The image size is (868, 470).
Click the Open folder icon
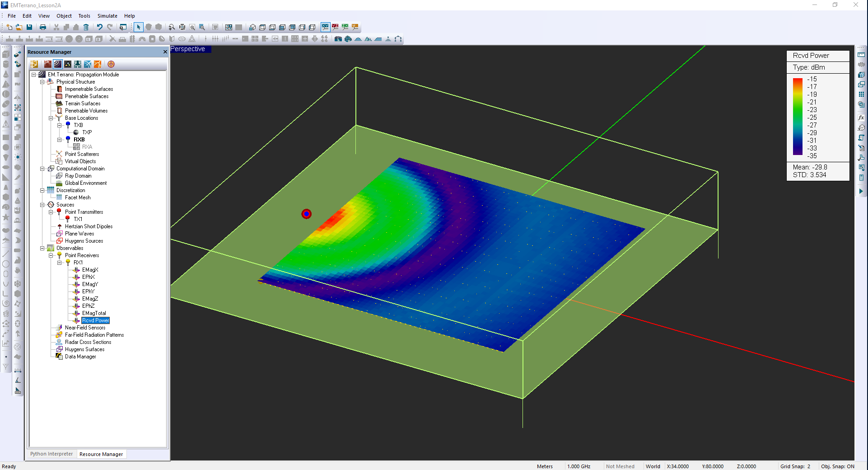click(x=19, y=27)
